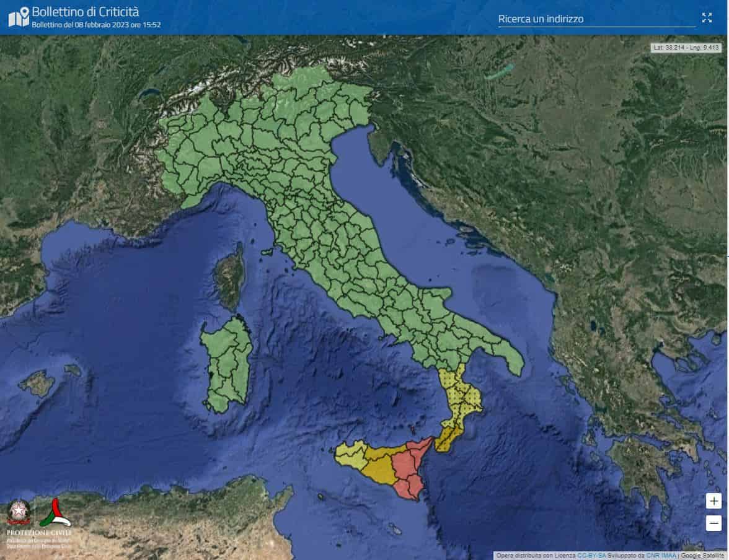Zoom out with the minus button

point(714,523)
